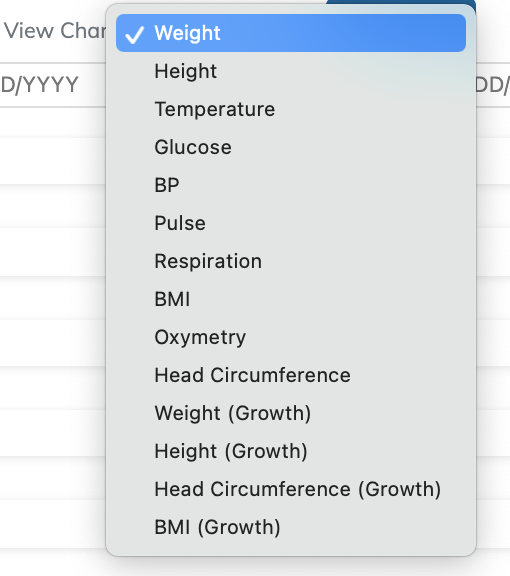Select Temperature in the dropdown list

coord(291,109)
